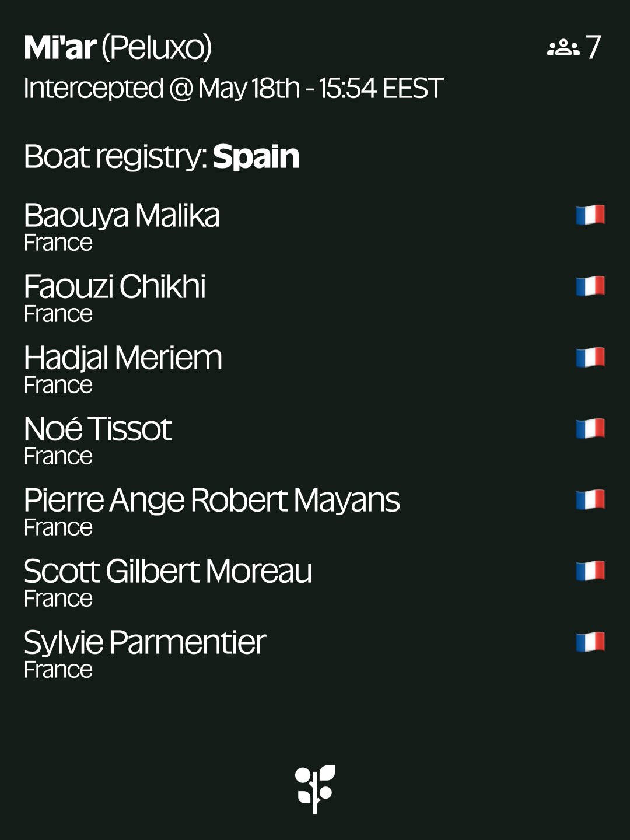Click the people group icon beside 7
The height and width of the screenshot is (840, 630).
click(563, 47)
